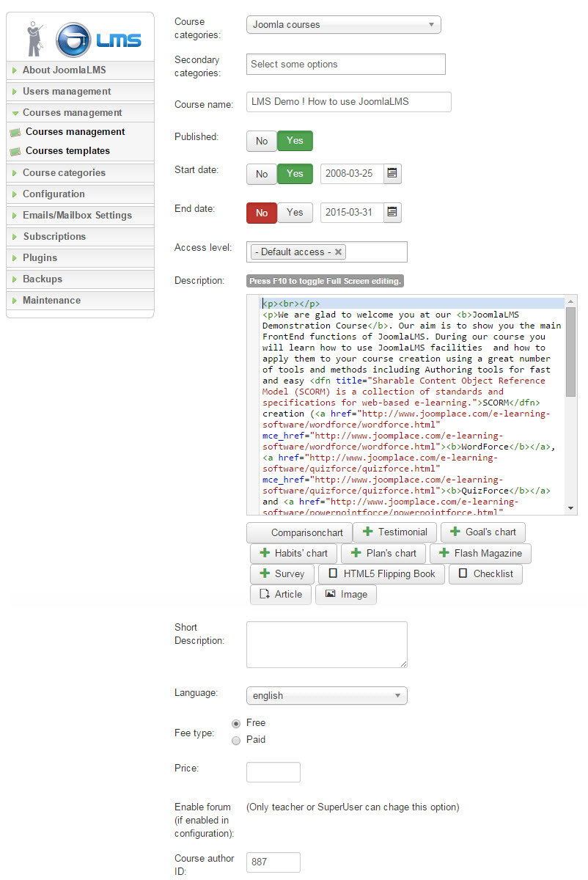Click editor scrollbar up arrow
This screenshot has width=588, height=880.
tap(571, 301)
